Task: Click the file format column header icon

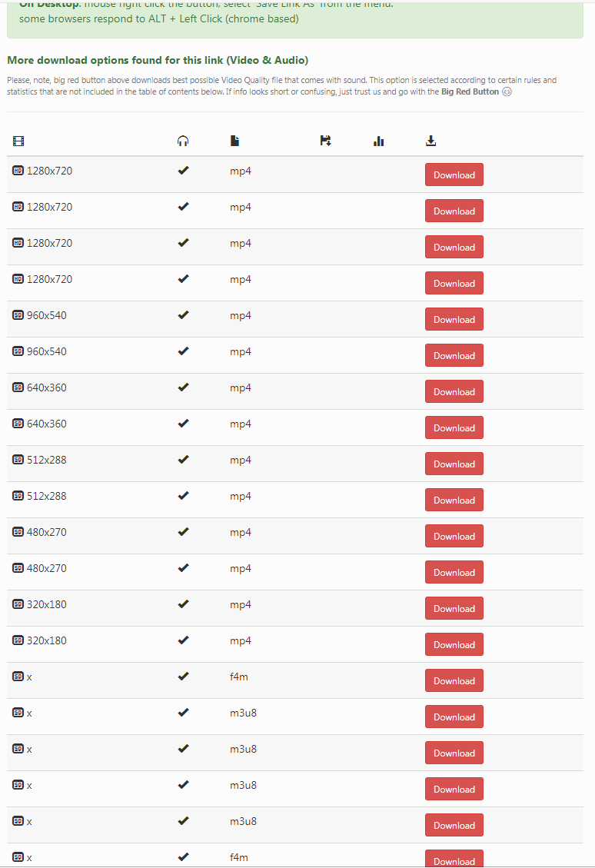Action: coord(234,141)
